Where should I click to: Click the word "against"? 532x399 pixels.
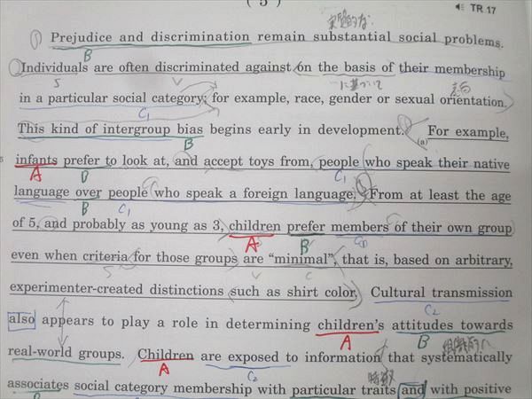(268, 67)
